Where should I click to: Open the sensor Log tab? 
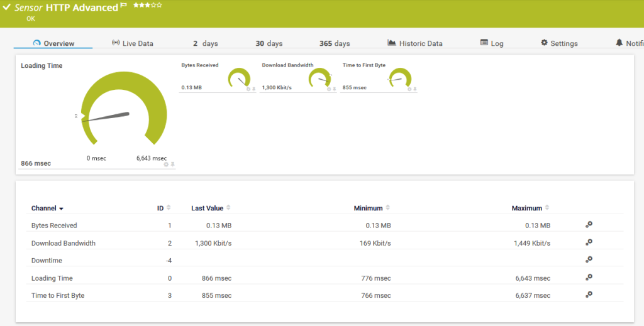point(492,43)
